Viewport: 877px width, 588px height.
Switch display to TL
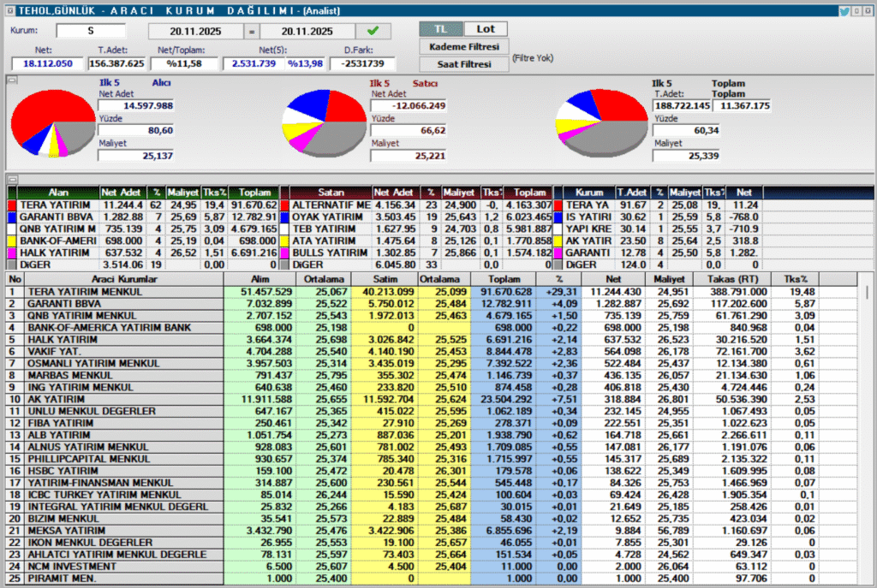pos(441,29)
